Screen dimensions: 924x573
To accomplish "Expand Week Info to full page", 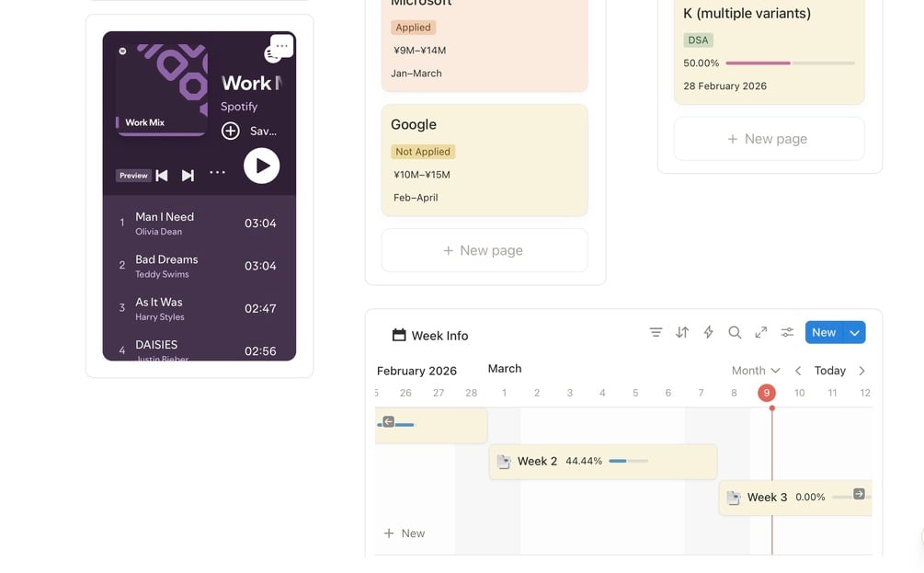I will pyautogui.click(x=760, y=332).
